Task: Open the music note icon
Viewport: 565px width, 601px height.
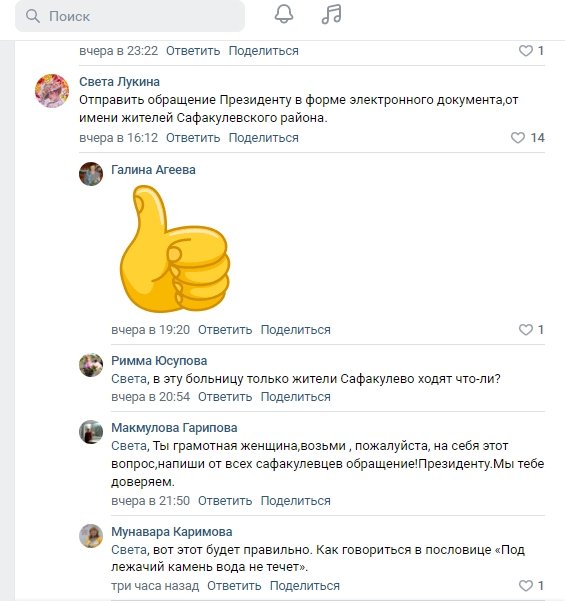Action: tap(331, 15)
